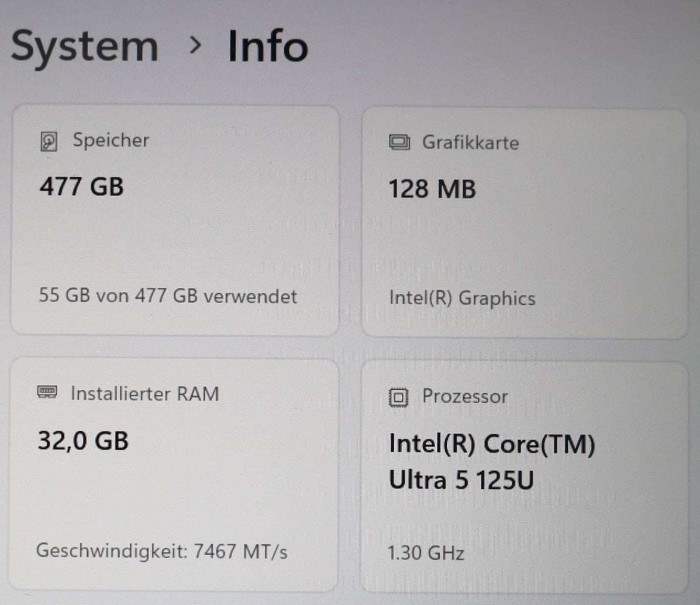Click the Prozessor chip icon
This screenshot has width=700, height=605.
[x=398, y=398]
